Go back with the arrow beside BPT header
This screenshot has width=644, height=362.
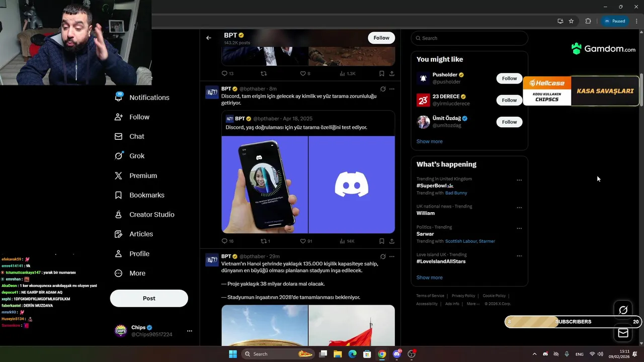coord(209,38)
